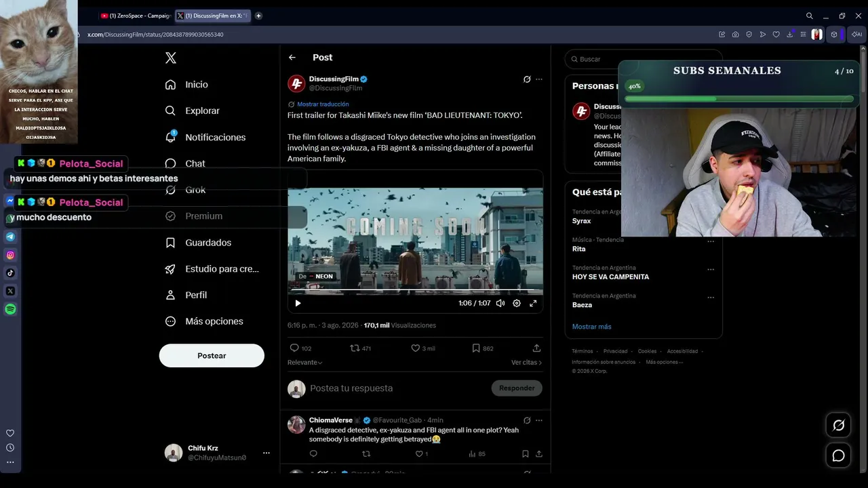Repost ChiomaVerse comment
Image resolution: width=868 pixels, height=488 pixels.
coord(366,454)
